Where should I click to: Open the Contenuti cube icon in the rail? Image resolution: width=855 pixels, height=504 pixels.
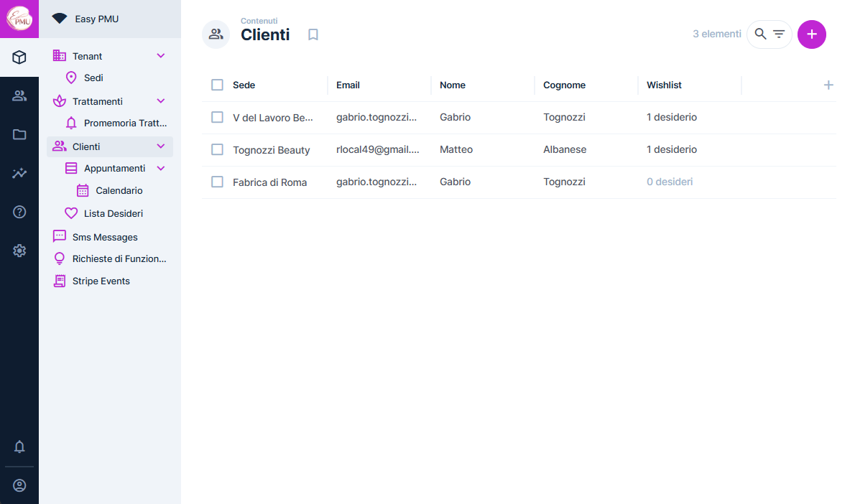[19, 57]
